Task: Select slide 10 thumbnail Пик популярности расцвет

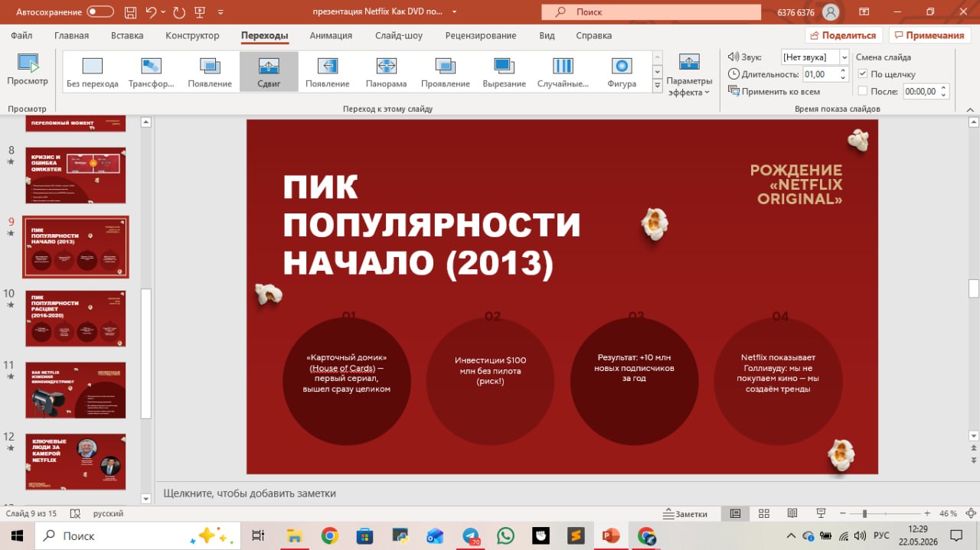Action: [x=76, y=318]
